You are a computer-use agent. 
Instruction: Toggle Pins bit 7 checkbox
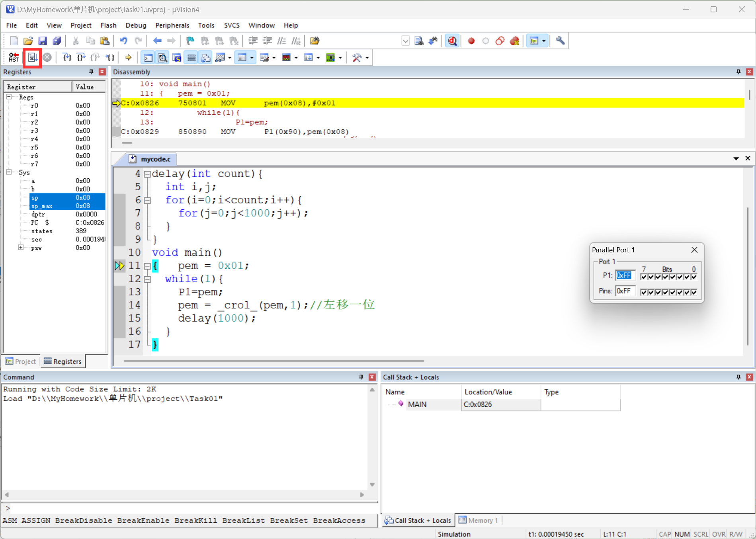click(x=643, y=292)
